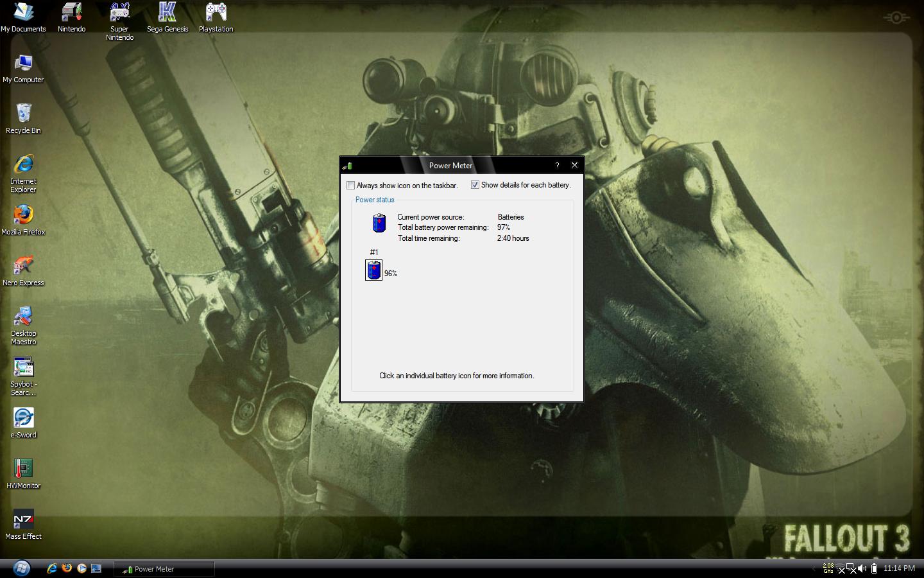The height and width of the screenshot is (578, 924).
Task: Select the HWMonitor desktop icon
Action: [23, 474]
